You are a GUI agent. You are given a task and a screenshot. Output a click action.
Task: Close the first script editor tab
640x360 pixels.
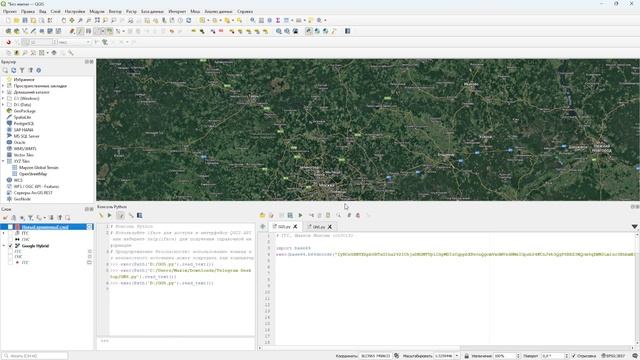click(x=295, y=227)
